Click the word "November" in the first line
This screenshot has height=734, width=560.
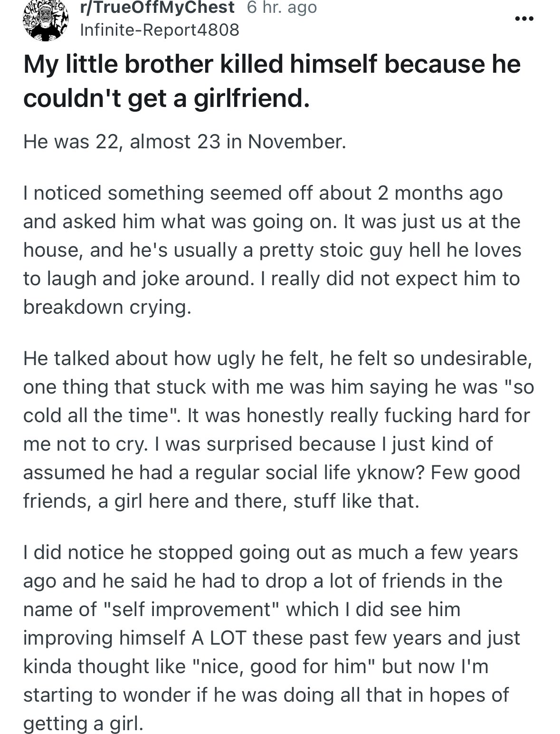coord(296,142)
